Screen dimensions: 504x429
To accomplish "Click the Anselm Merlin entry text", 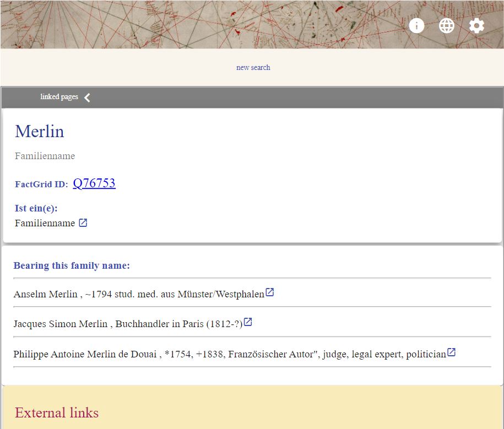I will coord(138,294).
